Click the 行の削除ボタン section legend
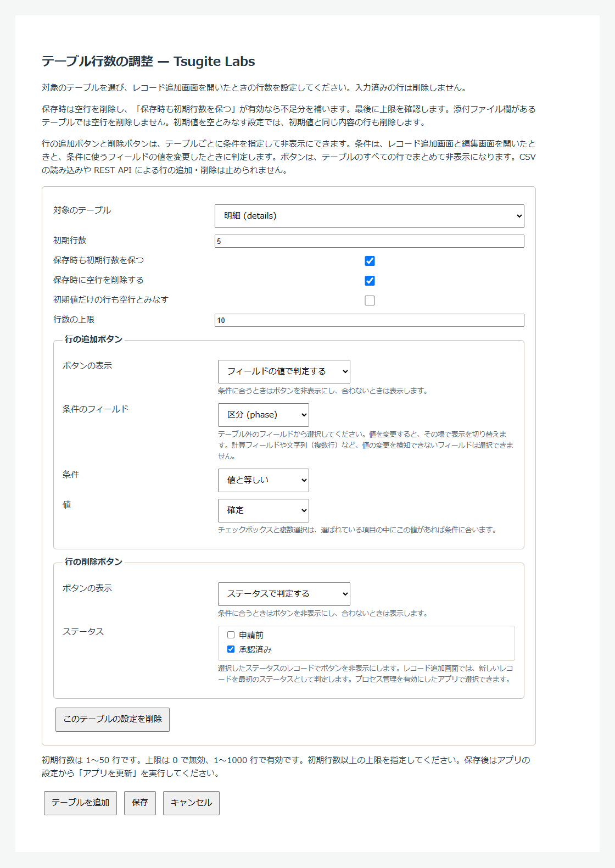Viewport: 615px width, 868px height. pos(93,562)
